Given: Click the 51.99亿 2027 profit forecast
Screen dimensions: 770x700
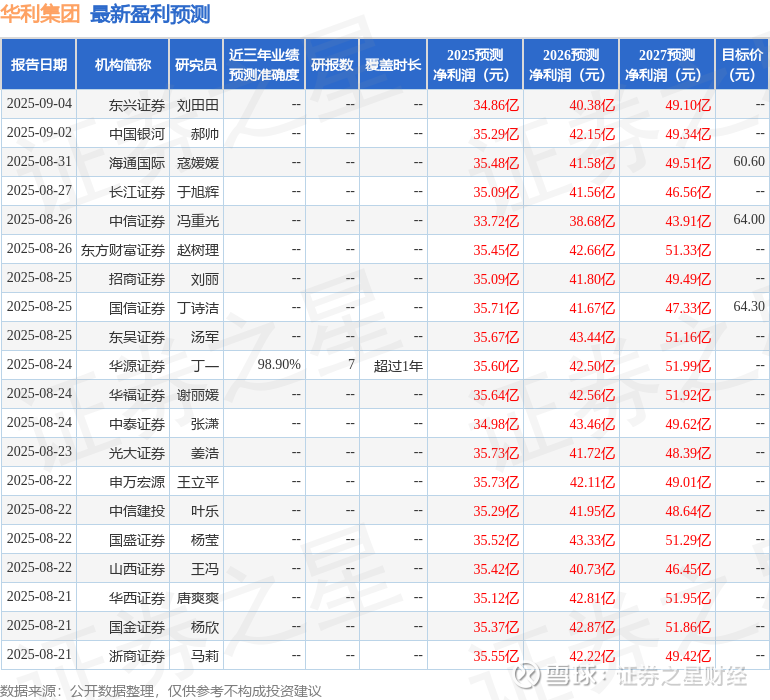Looking at the screenshot, I should point(688,366).
